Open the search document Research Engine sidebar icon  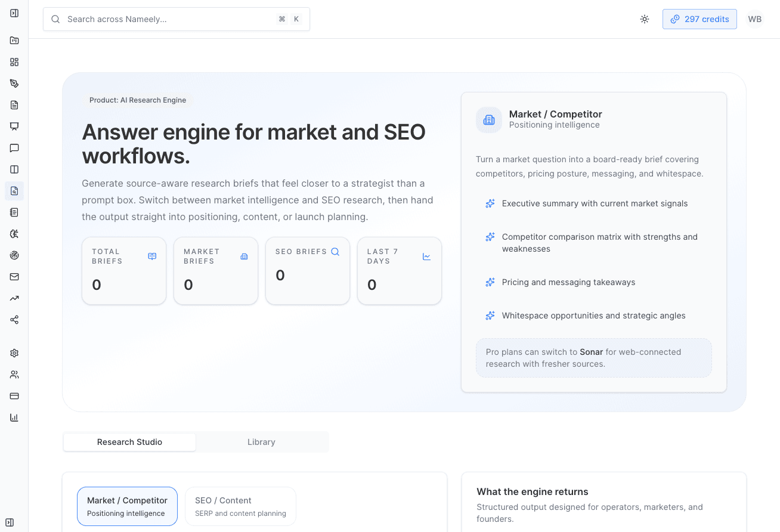pos(14,190)
